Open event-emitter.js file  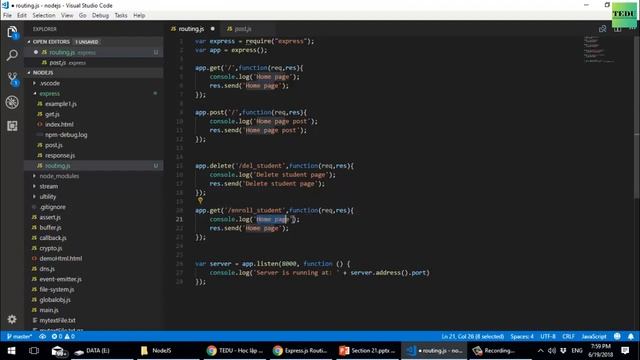point(60,279)
